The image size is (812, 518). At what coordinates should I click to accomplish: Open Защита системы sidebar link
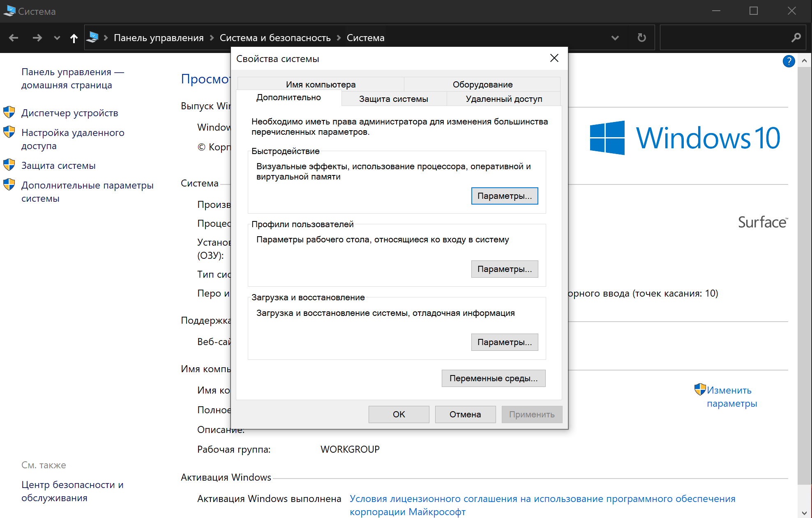click(x=58, y=166)
